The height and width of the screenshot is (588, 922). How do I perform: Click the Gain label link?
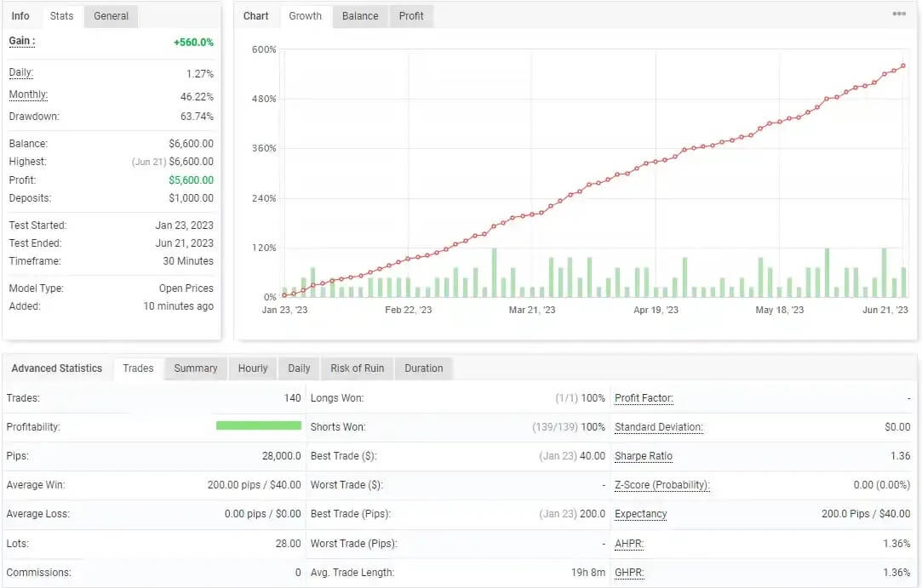pyautogui.click(x=22, y=41)
